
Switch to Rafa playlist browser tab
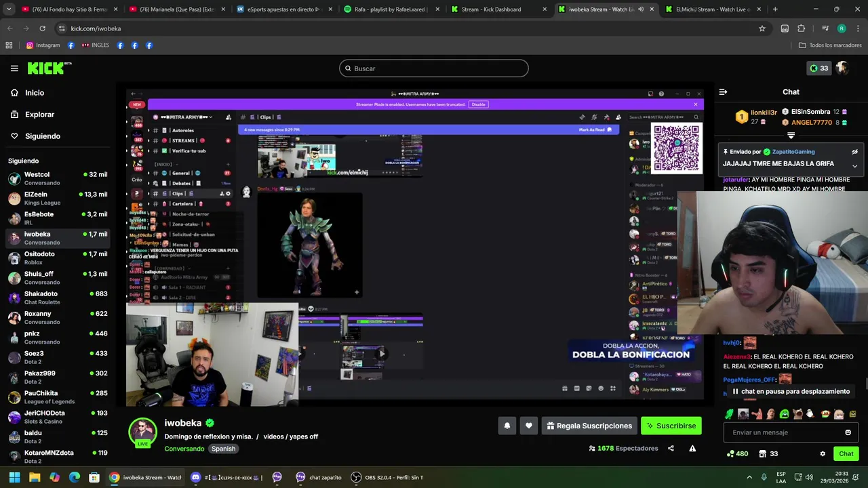tap(391, 9)
